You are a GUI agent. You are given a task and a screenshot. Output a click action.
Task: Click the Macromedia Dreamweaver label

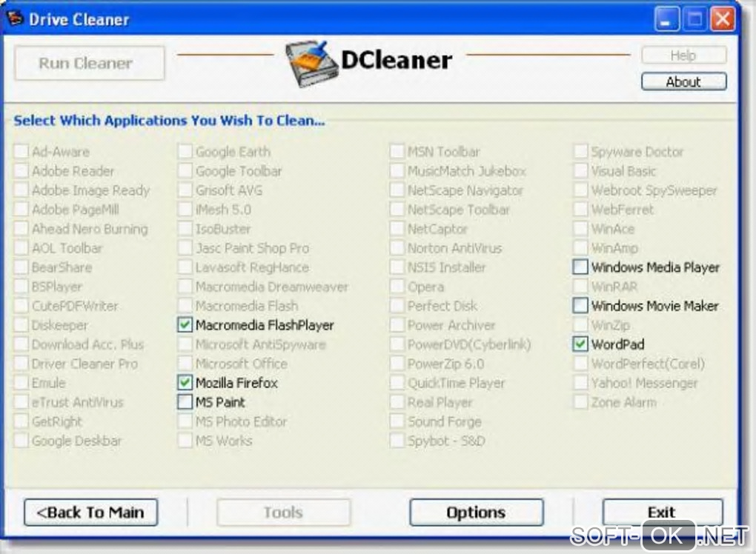pos(272,287)
